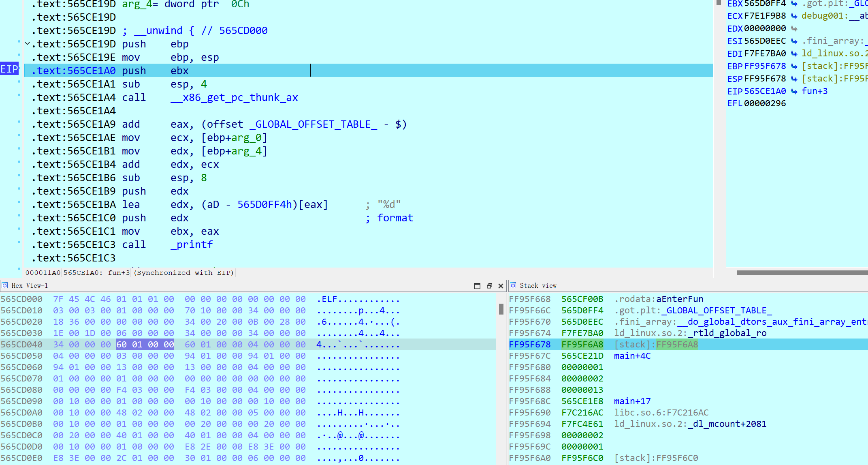
Task: Toggle breakpoint dot at 565CE1B9 push edx
Action: (x=19, y=189)
